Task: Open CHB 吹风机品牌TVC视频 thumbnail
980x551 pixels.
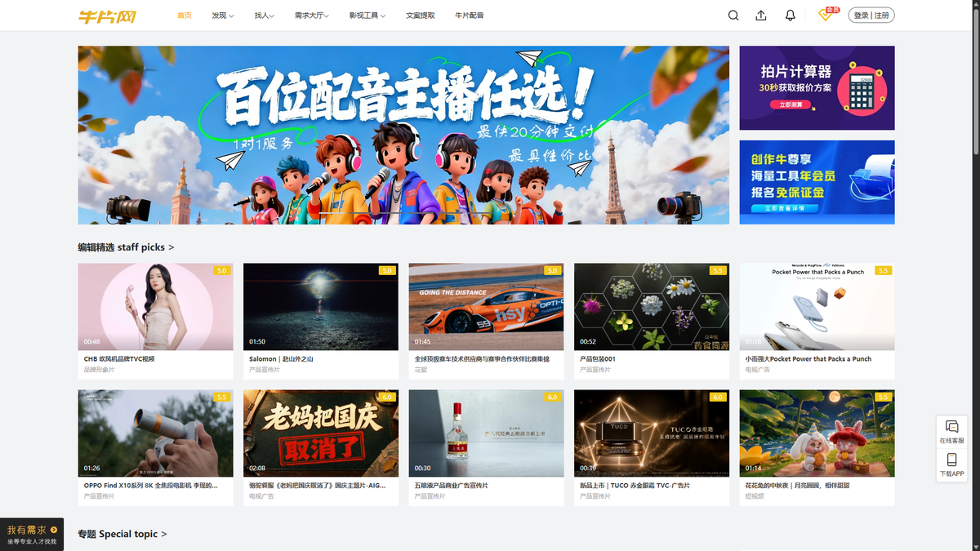Action: tap(155, 306)
